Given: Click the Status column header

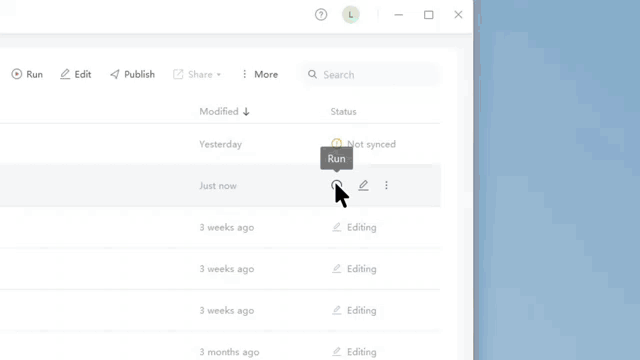Looking at the screenshot, I should tap(343, 111).
